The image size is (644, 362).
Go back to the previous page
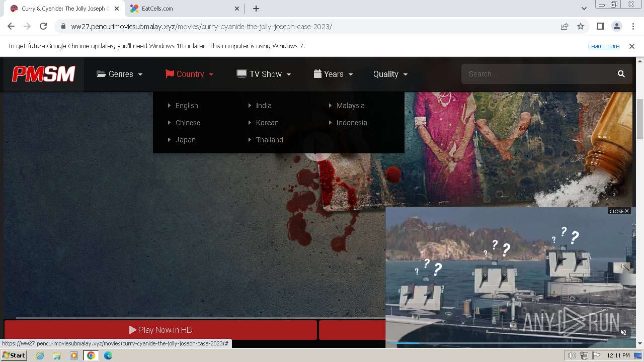11,26
